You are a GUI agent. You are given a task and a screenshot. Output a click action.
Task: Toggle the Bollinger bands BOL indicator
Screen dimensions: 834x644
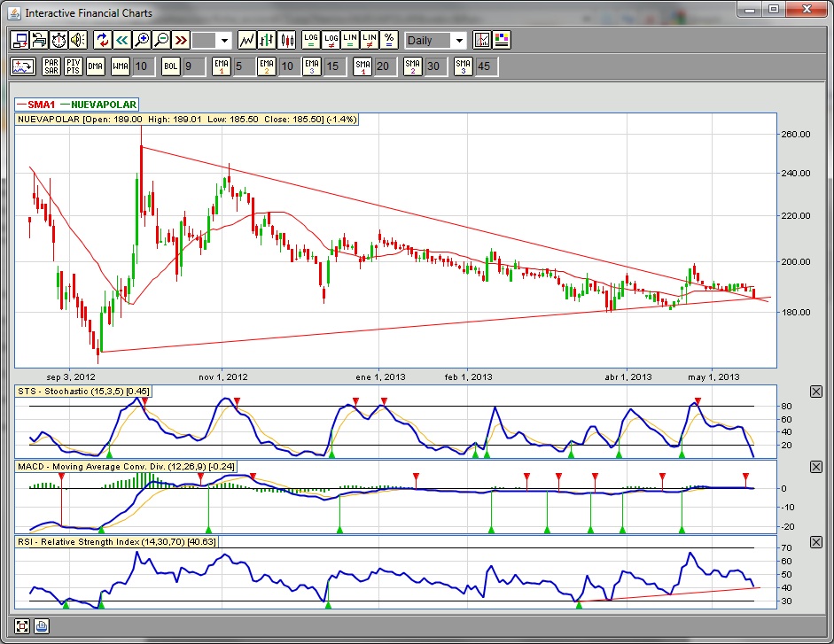pos(170,66)
